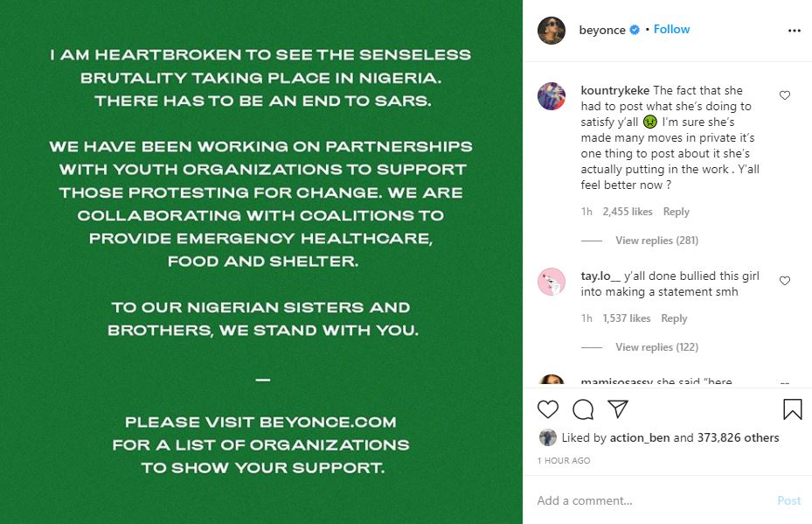Viewport: 812px width, 524px height.
Task: Open three-dot more options menu
Action: click(x=794, y=30)
